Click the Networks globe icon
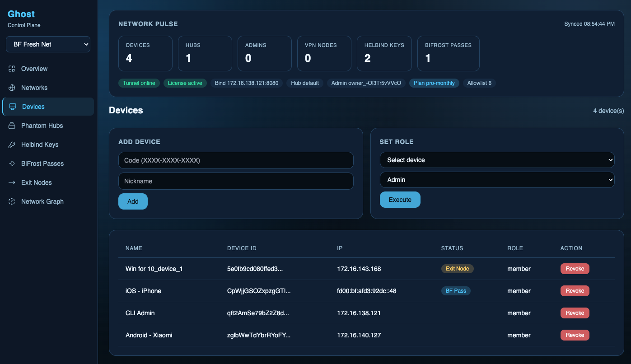Screen dimensions: 631x364 (x=12, y=88)
